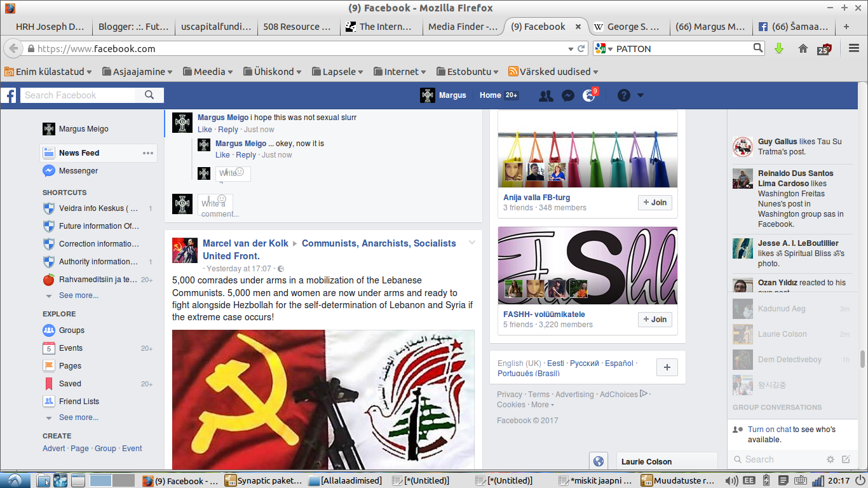Open Messenger icon in blue header
Screen dimensions: 868x488
pyautogui.click(x=568, y=95)
